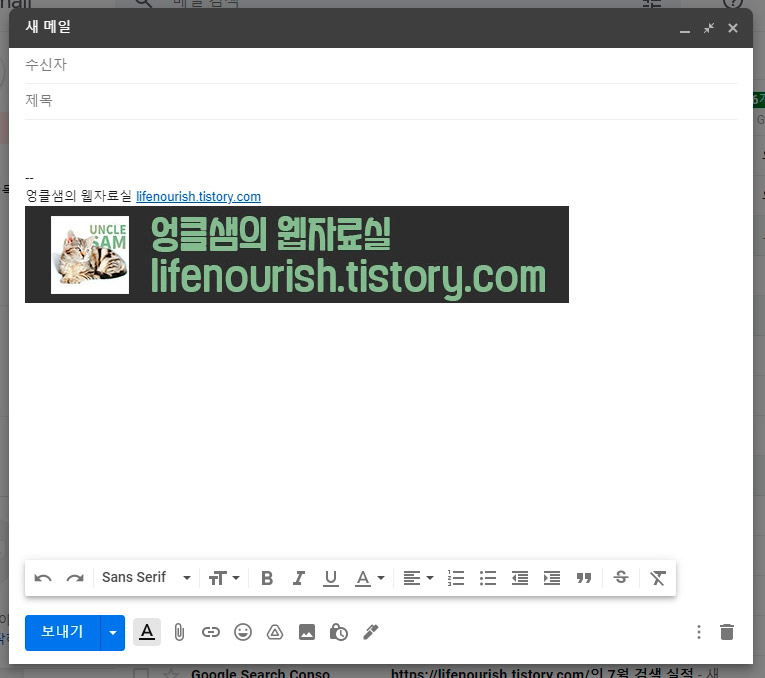Open the emoji picker
The width and height of the screenshot is (765, 678).
point(242,632)
